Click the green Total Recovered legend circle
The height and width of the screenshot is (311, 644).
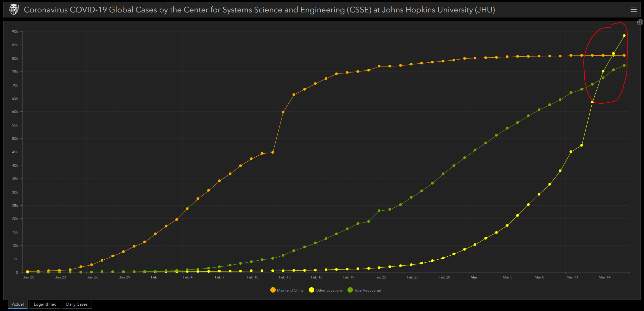click(350, 290)
